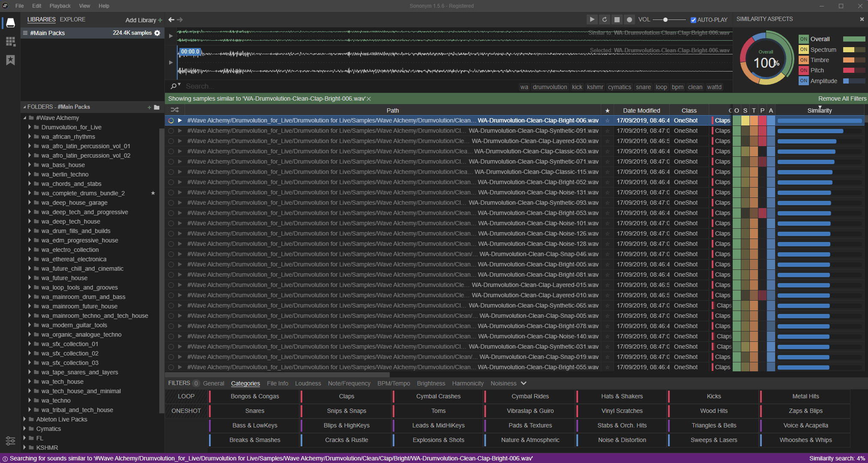
Task: Open the Playback menu
Action: [x=60, y=6]
